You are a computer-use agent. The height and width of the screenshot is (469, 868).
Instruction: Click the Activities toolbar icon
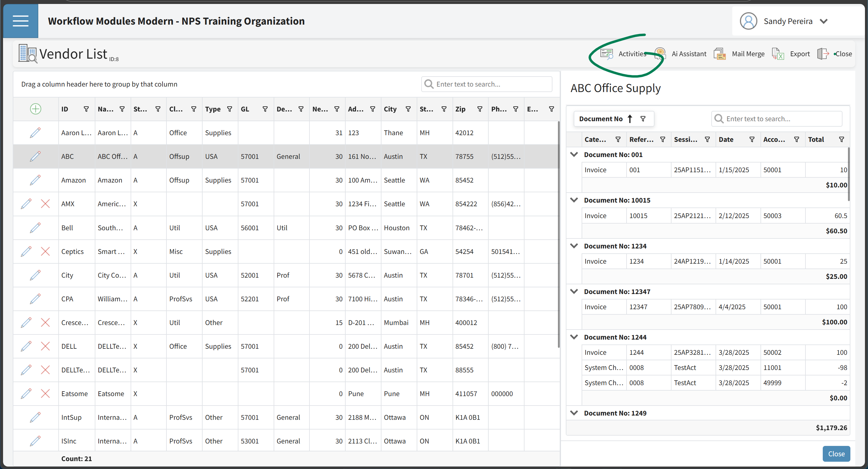coord(606,54)
